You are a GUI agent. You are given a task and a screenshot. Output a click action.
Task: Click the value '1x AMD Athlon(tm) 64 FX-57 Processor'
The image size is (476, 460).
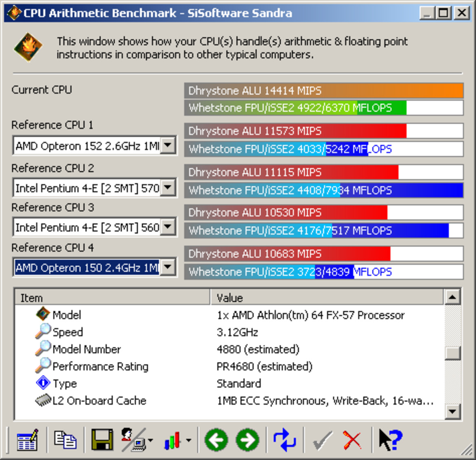click(310, 315)
